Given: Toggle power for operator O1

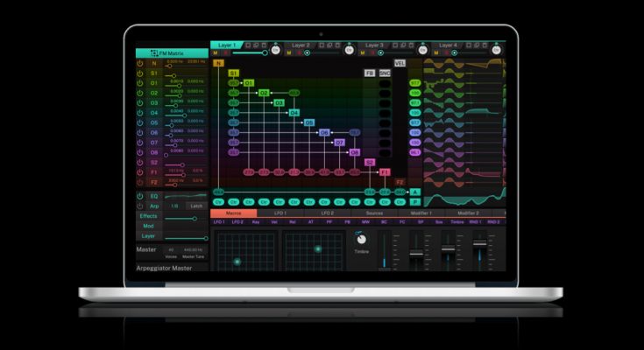Looking at the screenshot, I should tap(140, 83).
